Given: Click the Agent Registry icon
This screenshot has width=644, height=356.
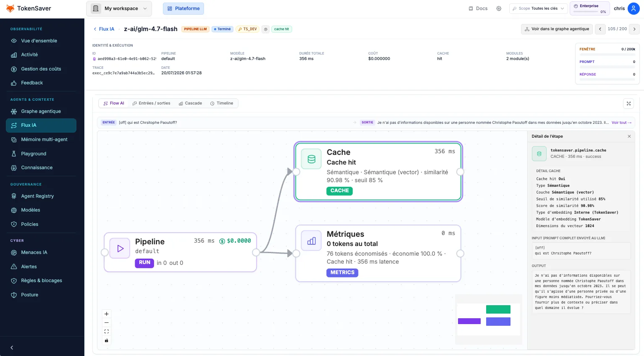Looking at the screenshot, I should click(x=14, y=196).
